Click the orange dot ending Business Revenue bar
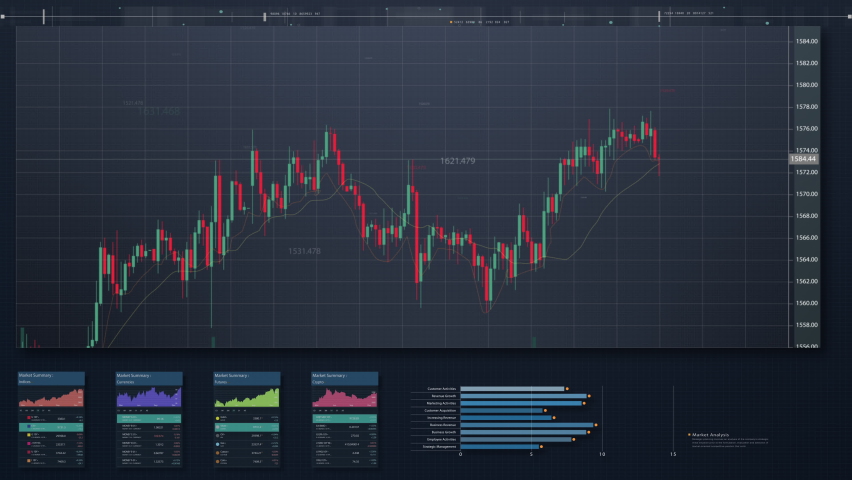The image size is (852, 480). pos(596,425)
